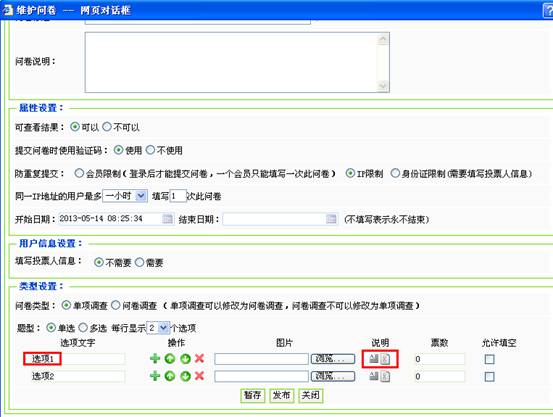Click down arrow of 问卷说明 scrollbar
This screenshot has width=553, height=417.
[x=383, y=86]
